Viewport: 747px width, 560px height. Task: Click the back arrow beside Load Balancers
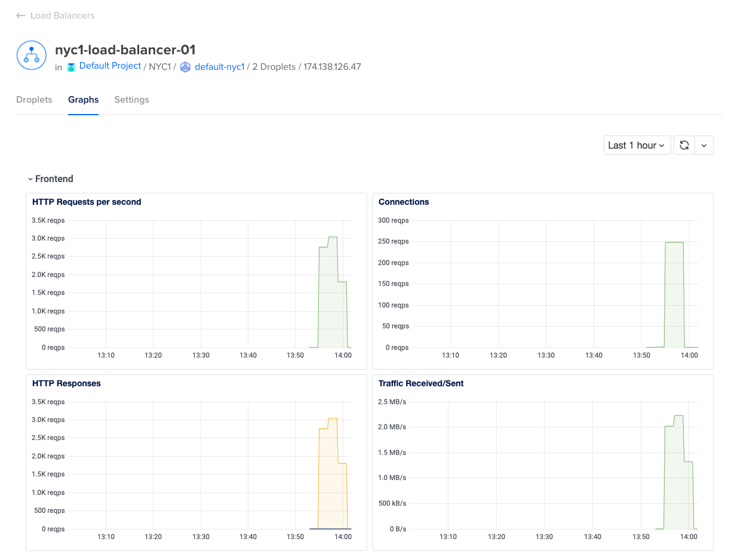[21, 16]
